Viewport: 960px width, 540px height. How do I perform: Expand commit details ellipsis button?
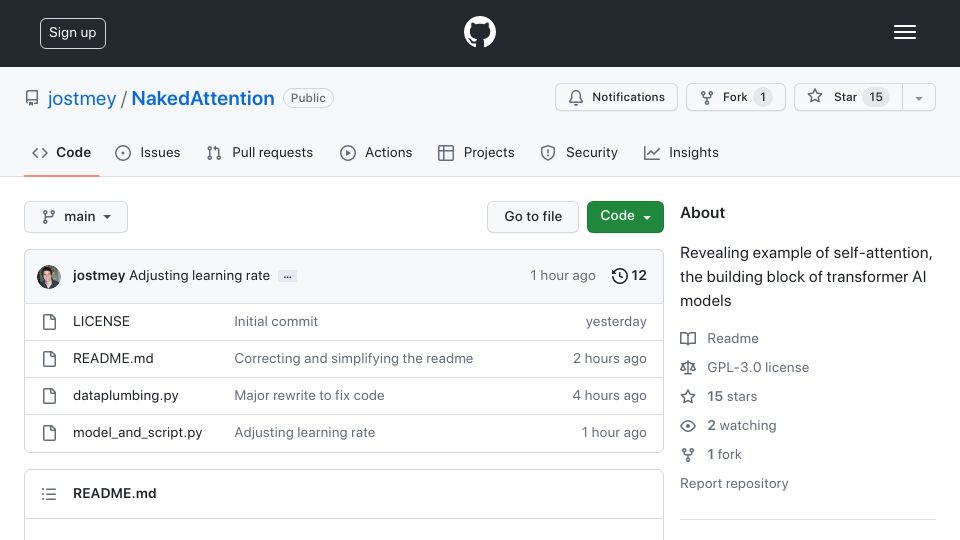tap(287, 276)
